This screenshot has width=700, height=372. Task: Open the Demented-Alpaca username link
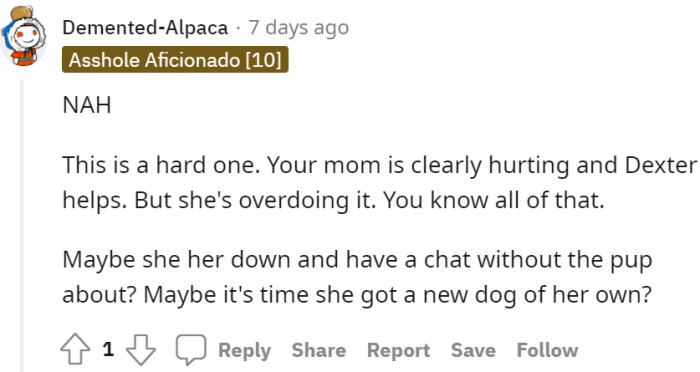145,28
